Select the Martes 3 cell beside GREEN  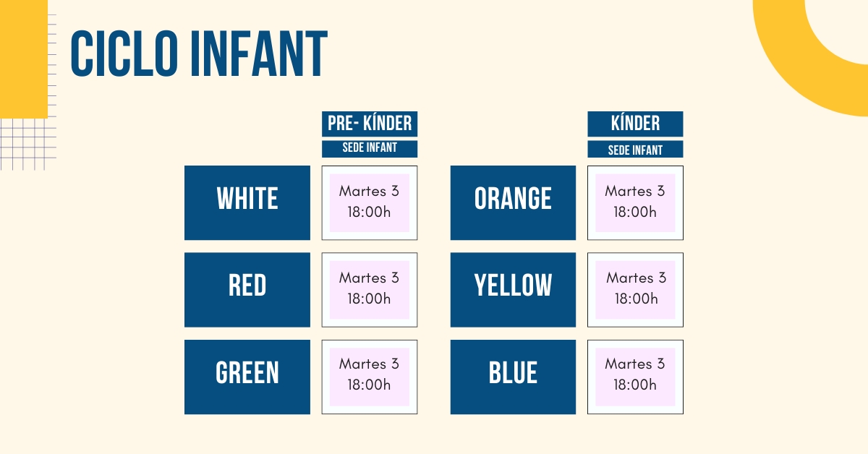pyautogui.click(x=370, y=377)
